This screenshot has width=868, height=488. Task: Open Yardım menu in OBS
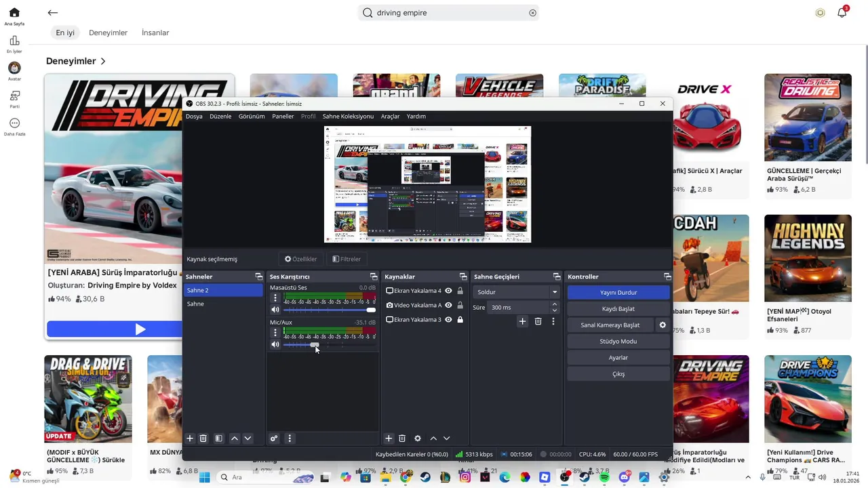coord(416,116)
